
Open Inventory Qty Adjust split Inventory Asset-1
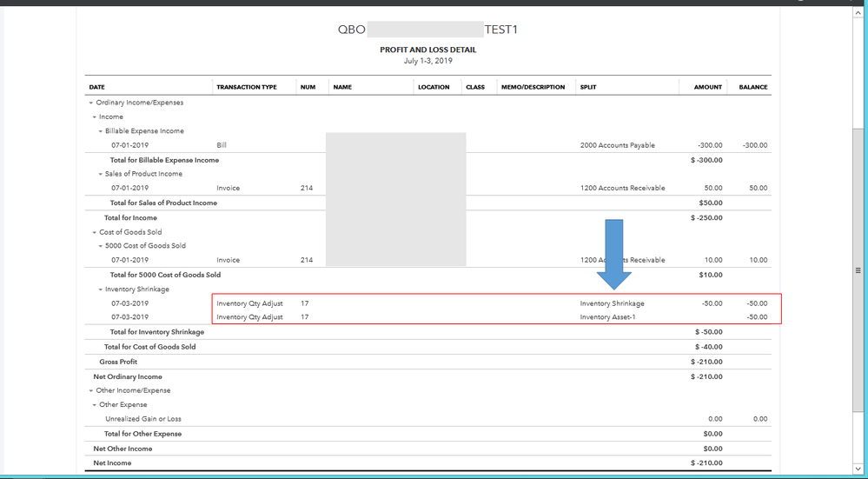point(427,317)
